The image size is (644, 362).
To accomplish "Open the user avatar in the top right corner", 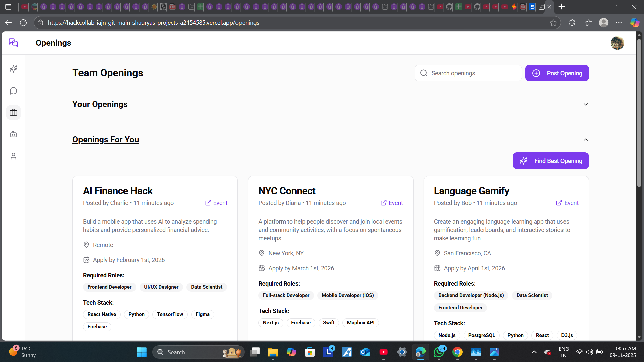I will pyautogui.click(x=618, y=43).
